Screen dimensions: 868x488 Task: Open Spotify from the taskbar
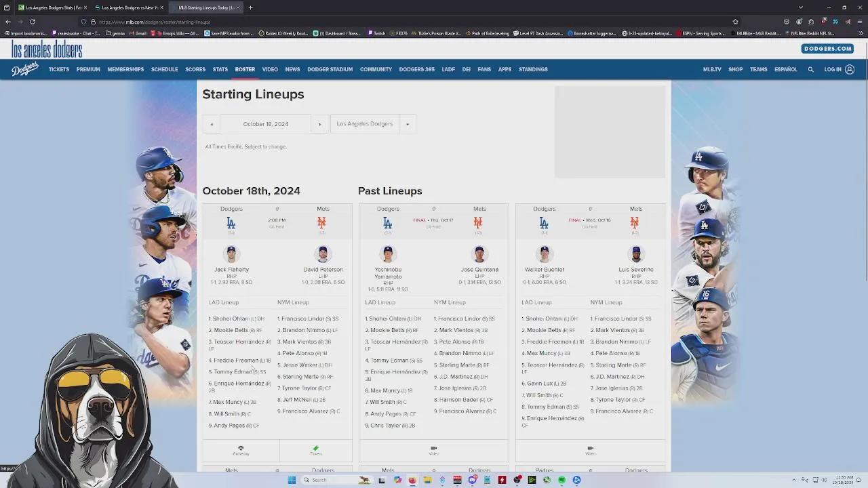point(561,480)
